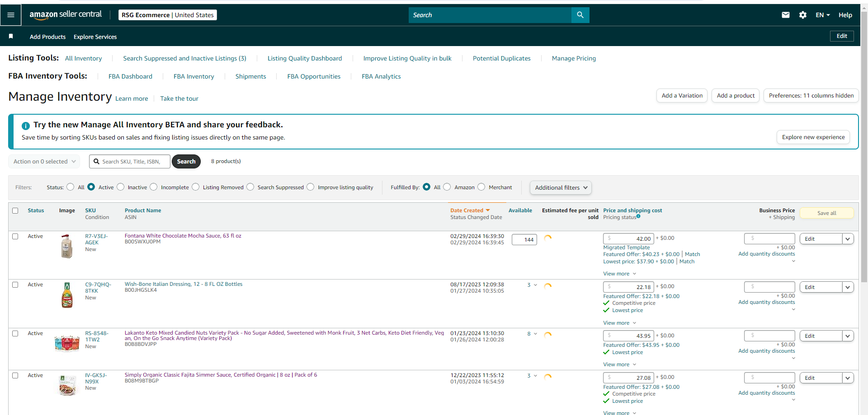Click the header Search box
This screenshot has height=415, width=868.
(490, 15)
